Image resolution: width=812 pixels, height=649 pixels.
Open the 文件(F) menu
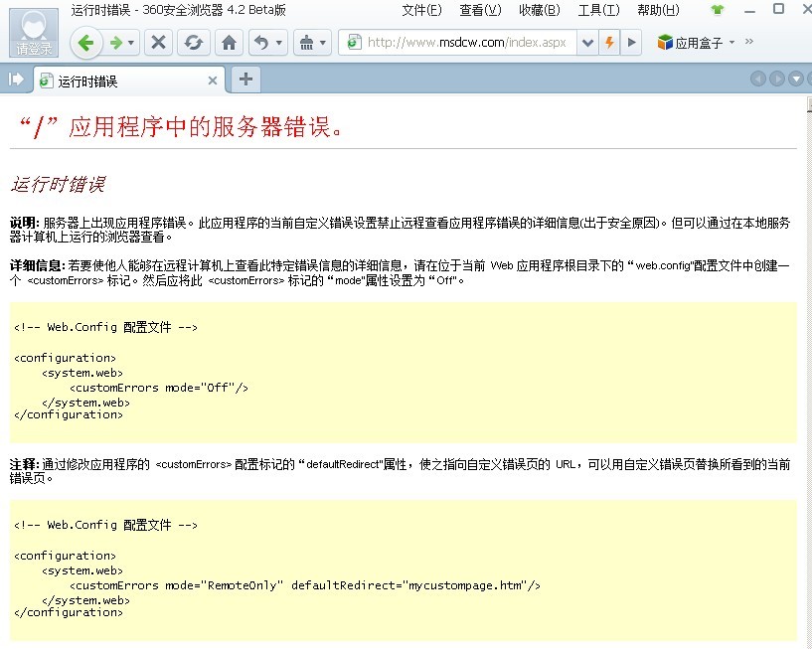[421, 10]
